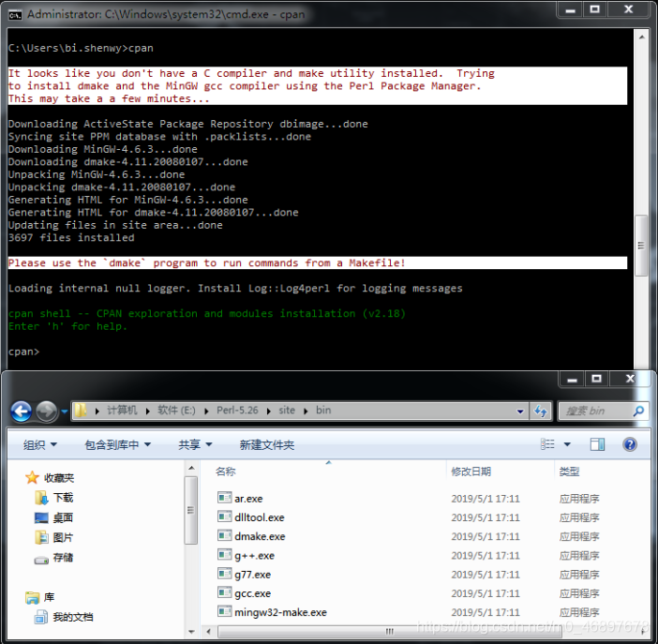The height and width of the screenshot is (644, 658).
Task: Go forward in Explorer window
Action: 46,411
